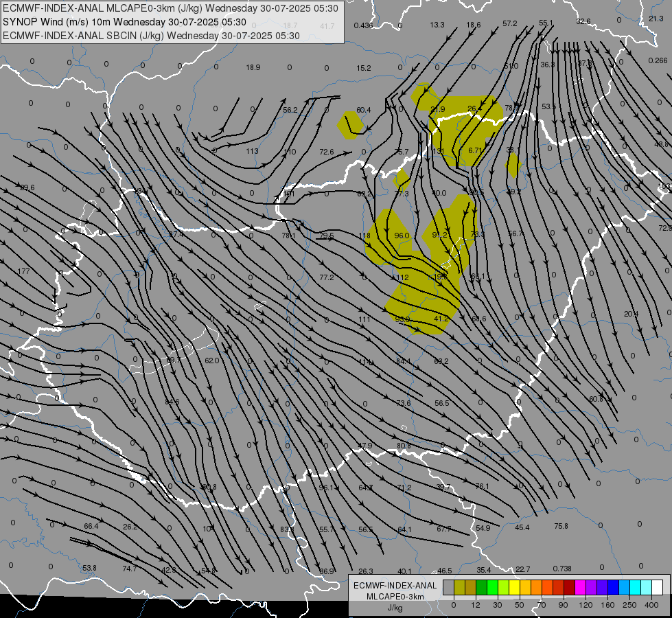
Task: Click legend scale label 160
Action: pyautogui.click(x=607, y=605)
